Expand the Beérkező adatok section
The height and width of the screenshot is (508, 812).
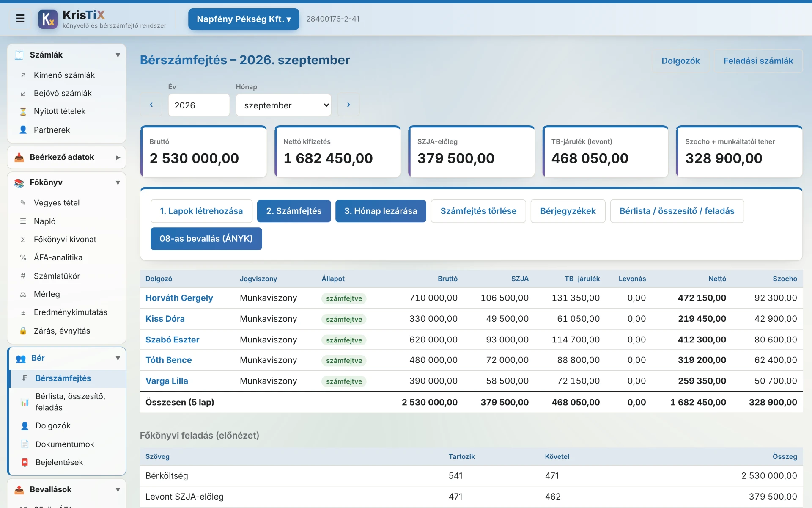pos(118,157)
